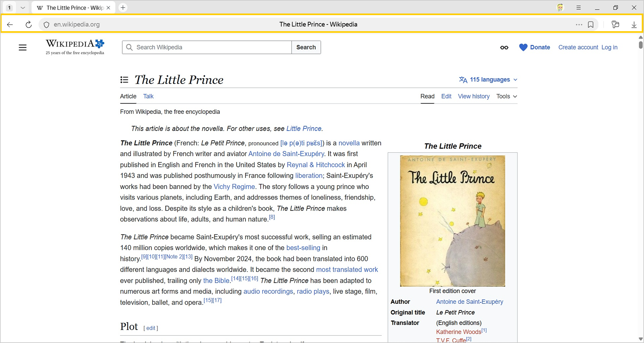Reload the page with the refresh icon
The height and width of the screenshot is (343, 644).
29,24
